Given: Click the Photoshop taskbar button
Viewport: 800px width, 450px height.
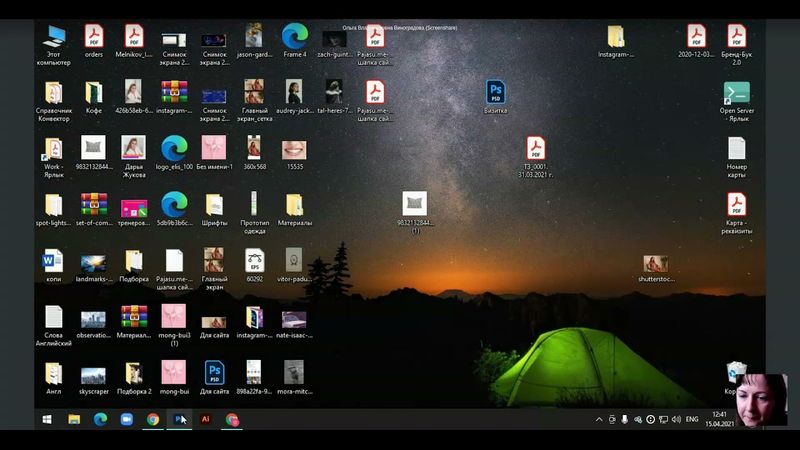Looking at the screenshot, I should tap(180, 420).
